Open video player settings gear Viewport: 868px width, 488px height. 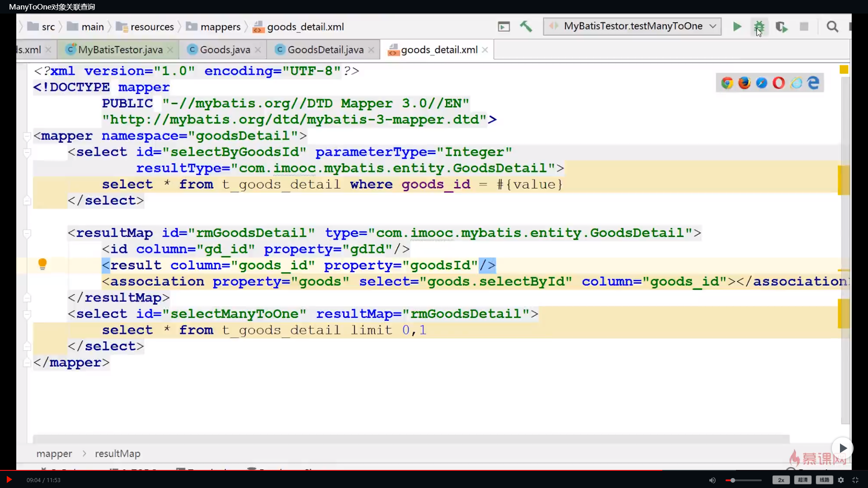pyautogui.click(x=841, y=480)
